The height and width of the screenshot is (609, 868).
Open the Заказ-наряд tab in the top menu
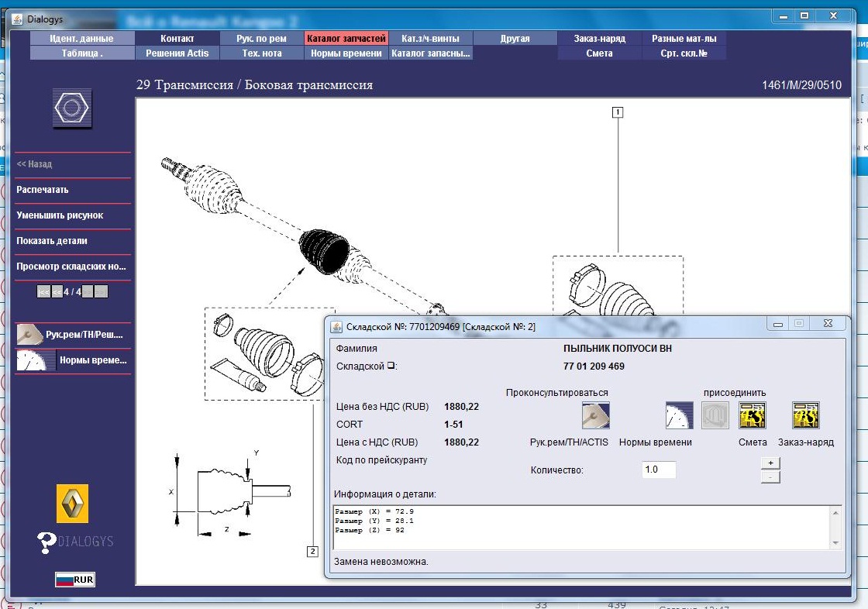[600, 38]
